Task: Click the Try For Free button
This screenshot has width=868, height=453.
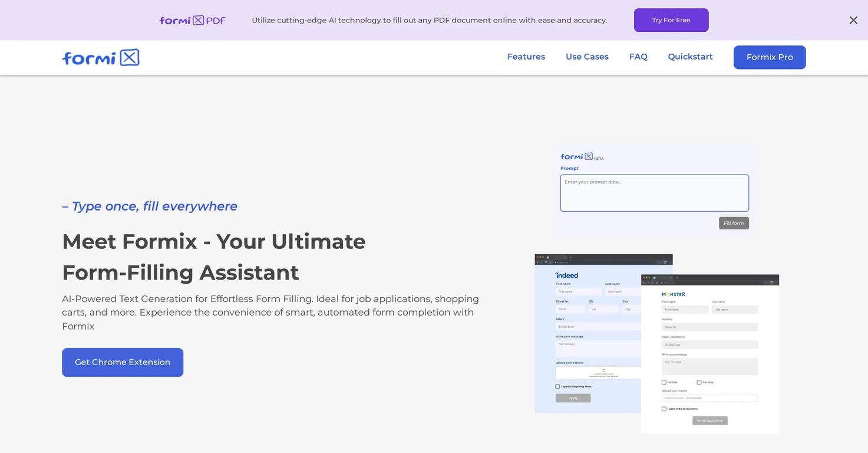Action: pyautogui.click(x=671, y=20)
